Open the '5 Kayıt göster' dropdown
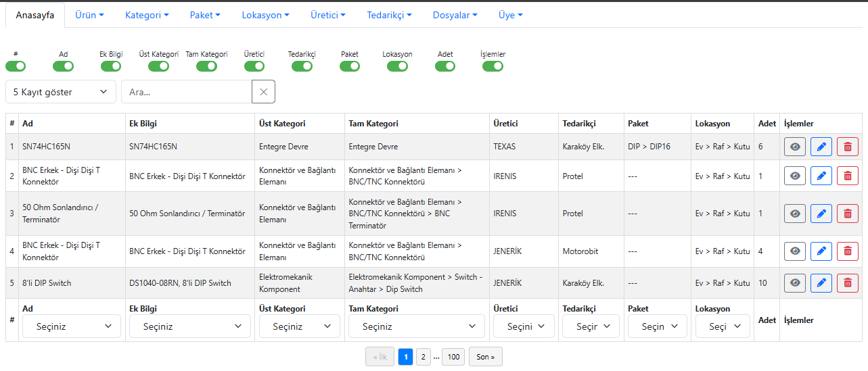 pyautogui.click(x=61, y=92)
